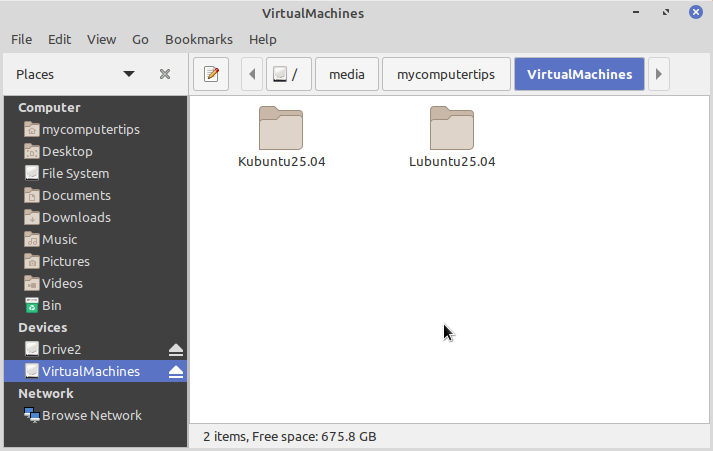This screenshot has height=451, width=713.
Task: Open the Downloads sidebar folder
Action: coord(76,217)
